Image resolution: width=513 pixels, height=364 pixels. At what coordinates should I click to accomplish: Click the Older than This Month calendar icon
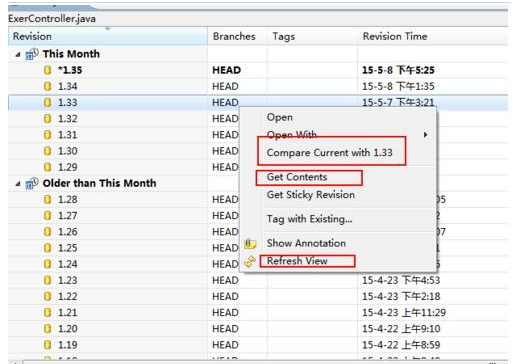coord(32,183)
